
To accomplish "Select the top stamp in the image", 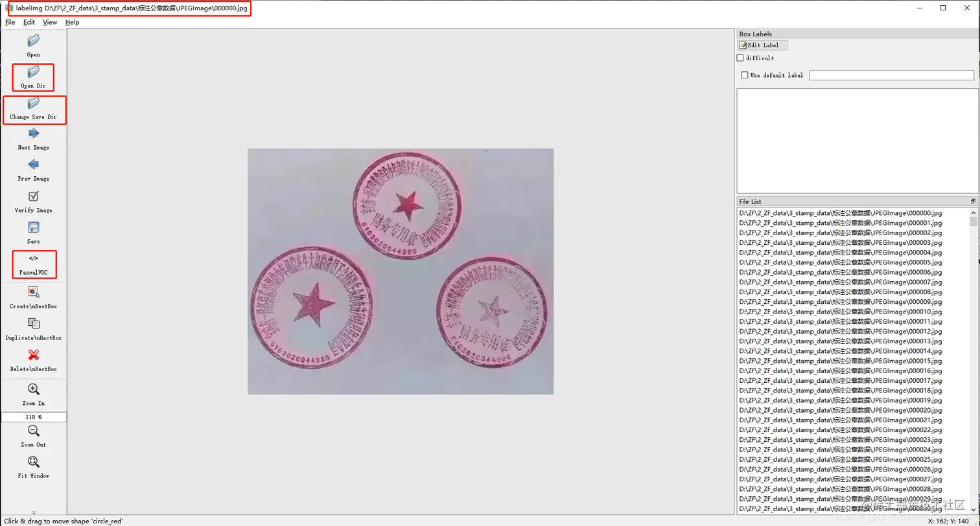I will pyautogui.click(x=407, y=206).
